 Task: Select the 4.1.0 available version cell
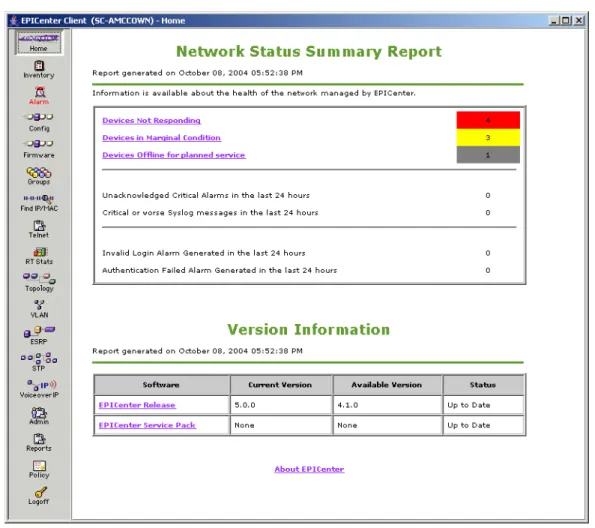click(387, 405)
